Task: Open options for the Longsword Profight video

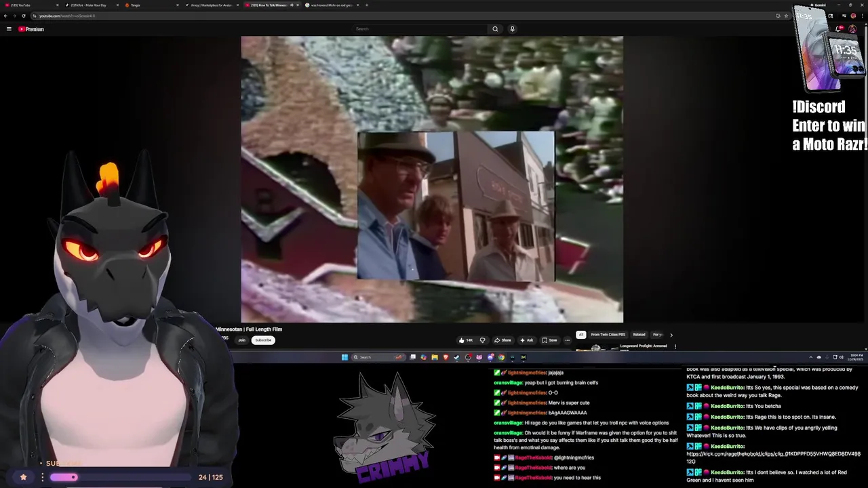Action: pos(675,346)
